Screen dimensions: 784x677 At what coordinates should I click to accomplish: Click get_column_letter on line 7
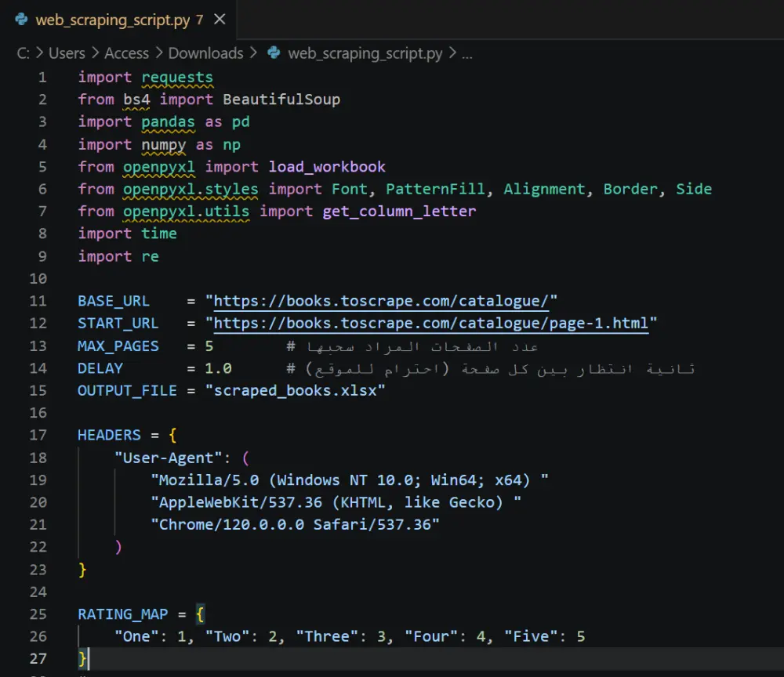[x=399, y=212]
